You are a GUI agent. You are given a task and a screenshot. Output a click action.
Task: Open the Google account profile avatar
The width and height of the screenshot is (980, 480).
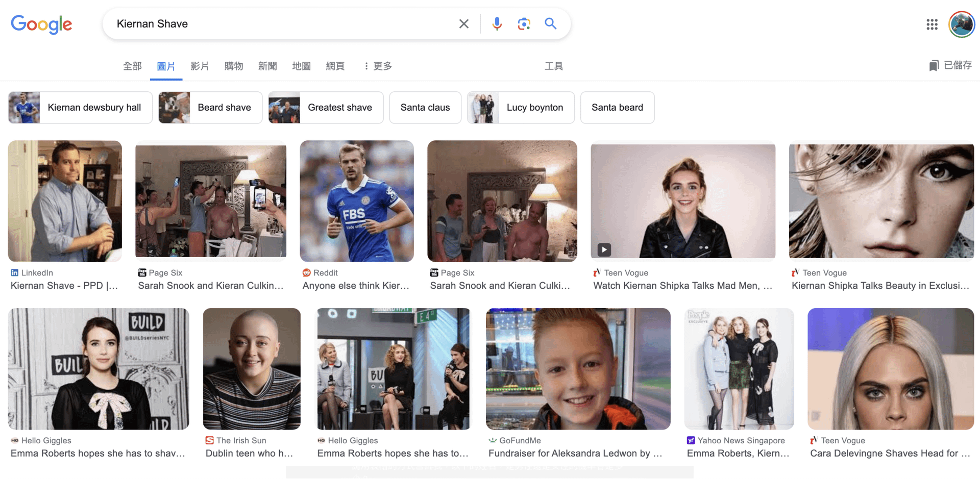click(x=961, y=24)
